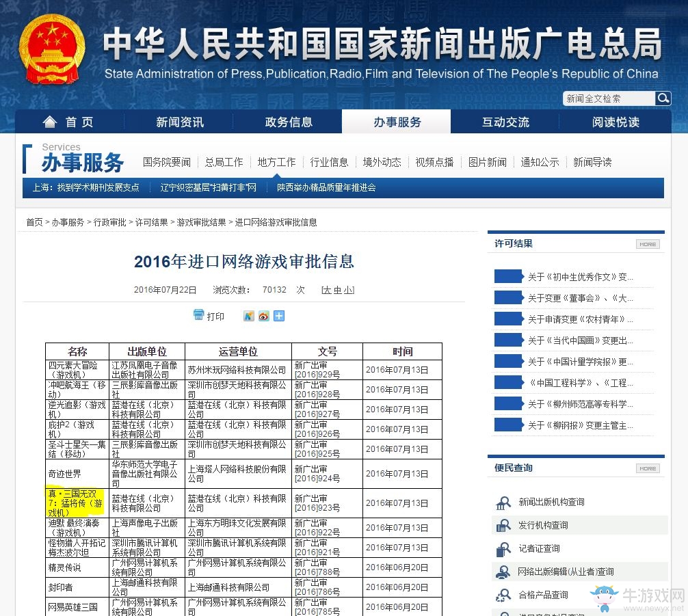This screenshot has height=616, width=688.
Task: Select table cell 精灵传说
Action: coord(77,567)
